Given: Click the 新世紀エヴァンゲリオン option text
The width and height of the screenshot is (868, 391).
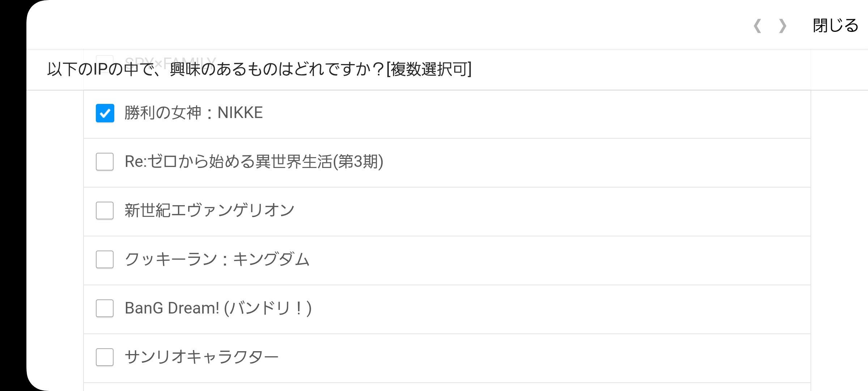Looking at the screenshot, I should [209, 211].
